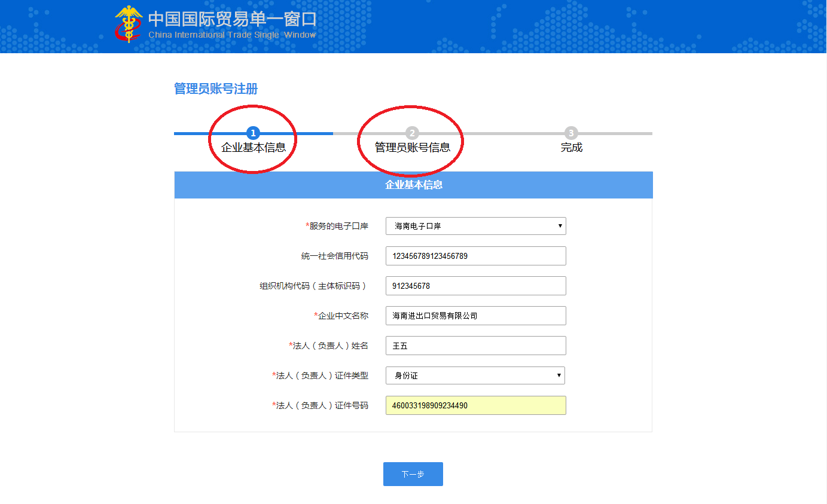Click the 企业中文名称 field showing 海南进出口贸易有限公司

tap(475, 316)
